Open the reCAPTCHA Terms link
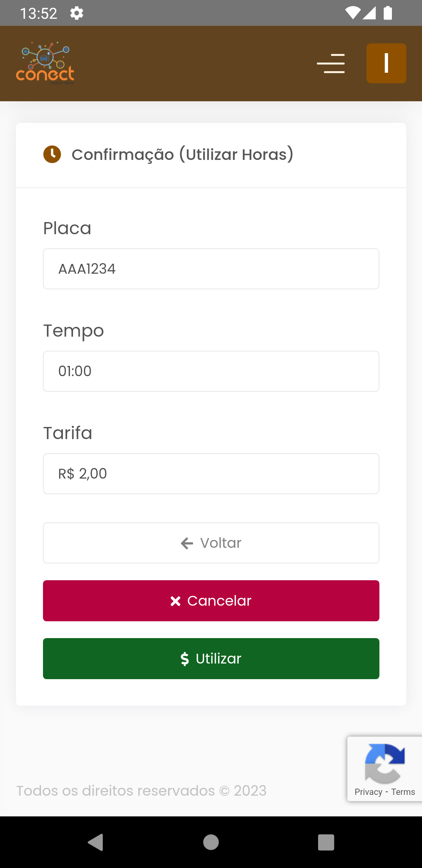422x868 pixels. pyautogui.click(x=403, y=792)
